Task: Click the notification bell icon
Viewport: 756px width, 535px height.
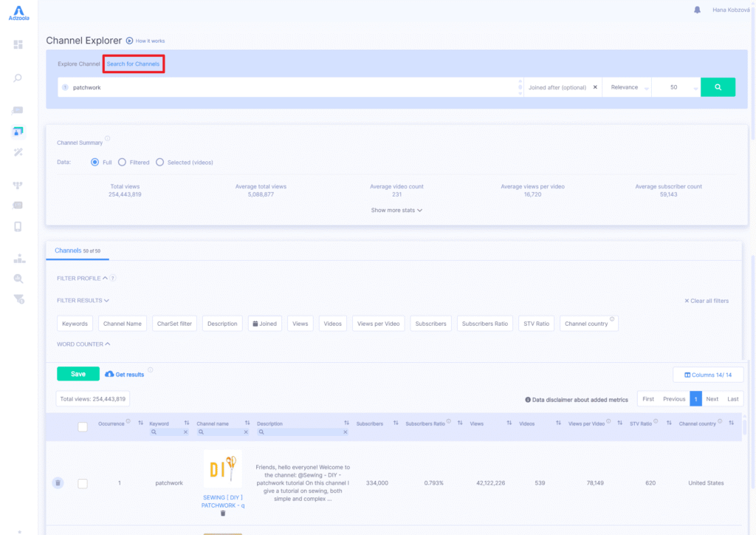Action: pos(695,10)
